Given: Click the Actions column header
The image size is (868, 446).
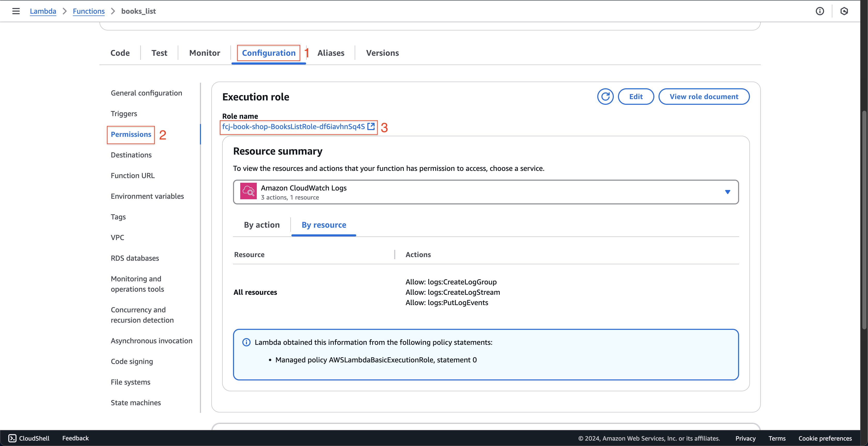Looking at the screenshot, I should 418,255.
